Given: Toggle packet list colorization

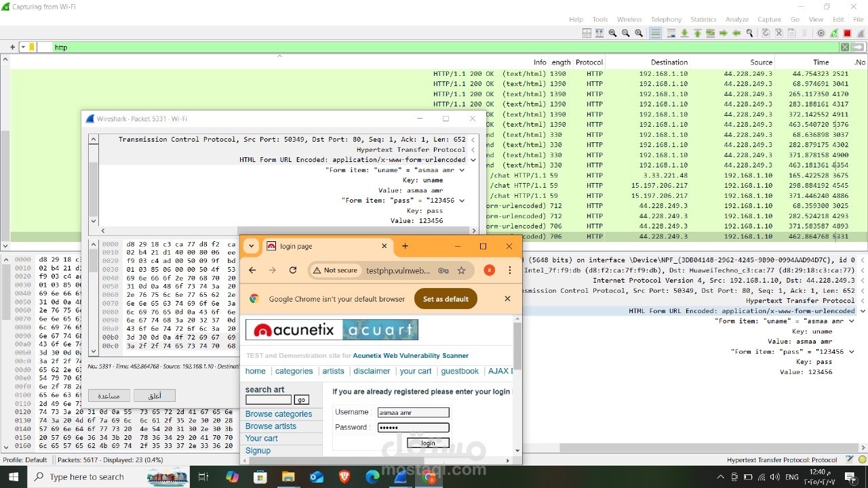Looking at the screenshot, I should pyautogui.click(x=655, y=33).
